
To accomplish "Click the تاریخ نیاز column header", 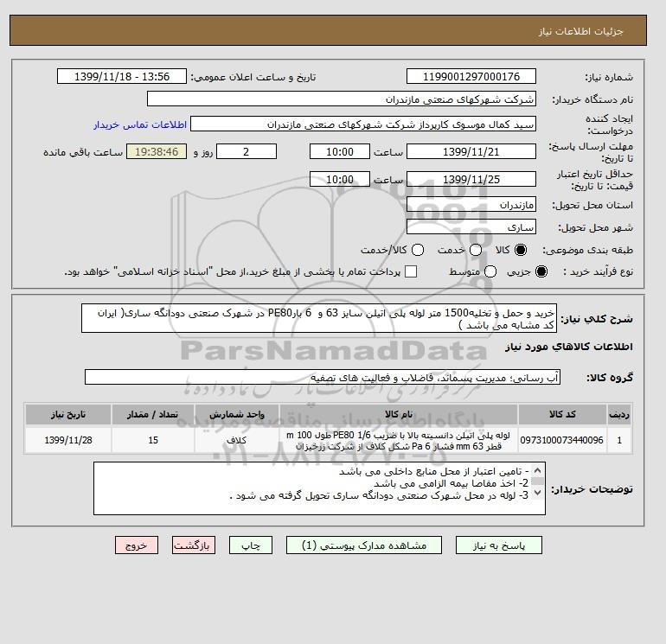I will [x=68, y=414].
